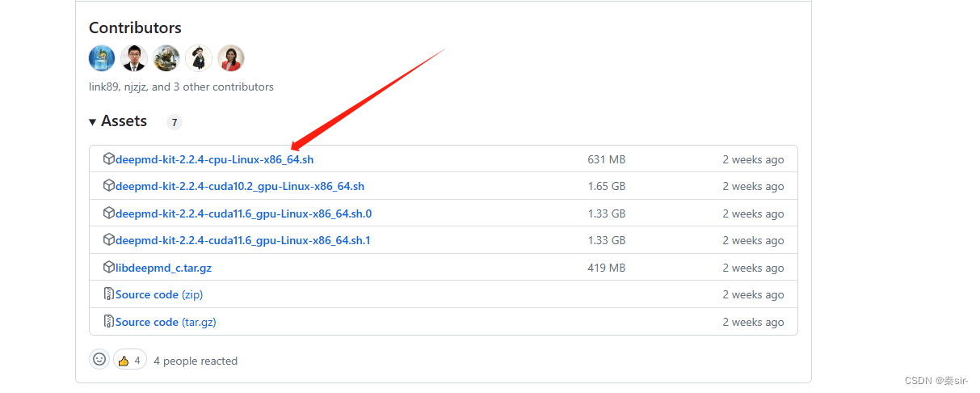Click '2 weeks ago' on libdeepmd_c.tar.gz row
This screenshot has height=393, width=980.
click(x=753, y=268)
